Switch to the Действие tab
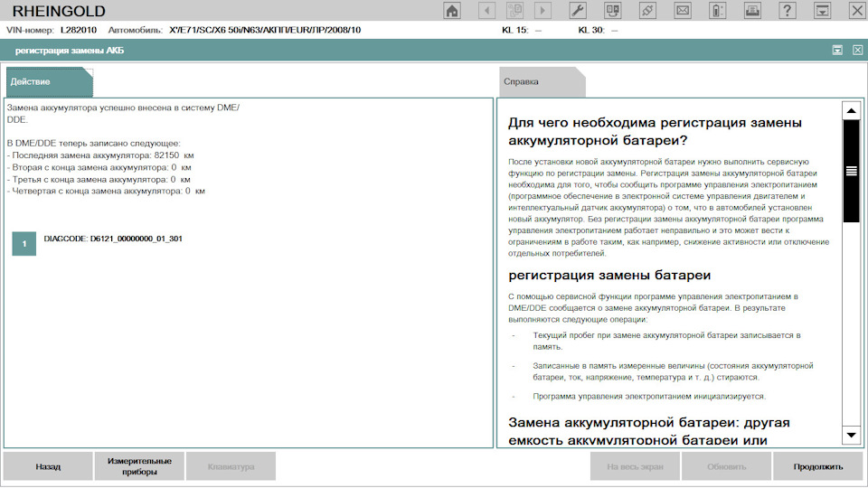This screenshot has height=488, width=868. point(49,82)
